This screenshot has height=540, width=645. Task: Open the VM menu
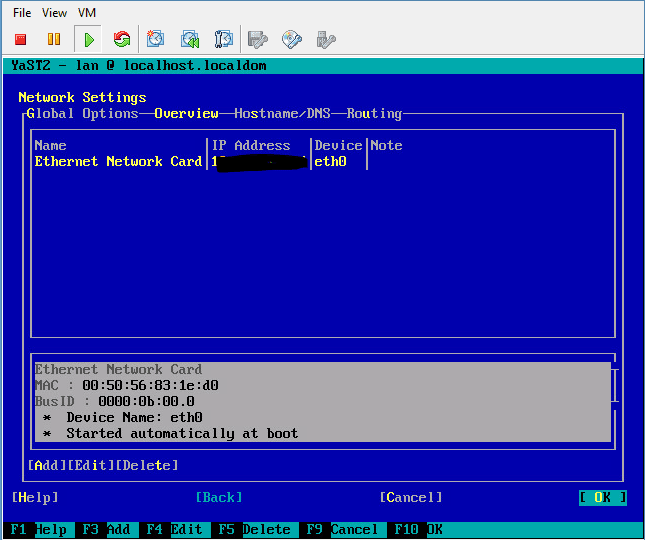[x=87, y=13]
